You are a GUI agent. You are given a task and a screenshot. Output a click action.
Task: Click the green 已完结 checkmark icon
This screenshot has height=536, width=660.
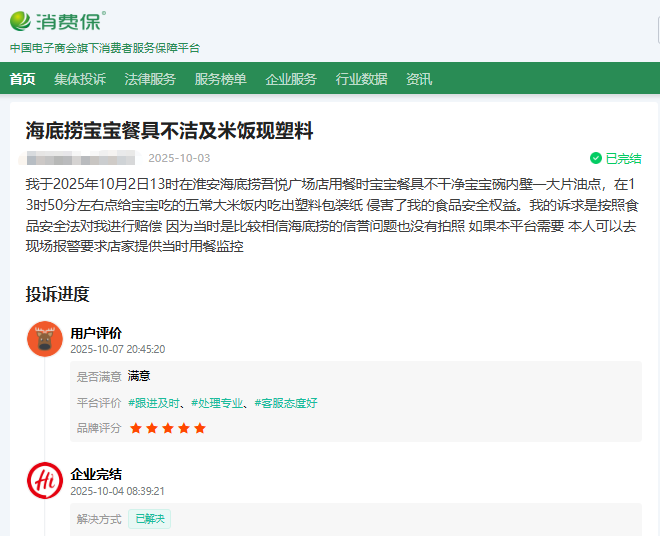(x=596, y=158)
